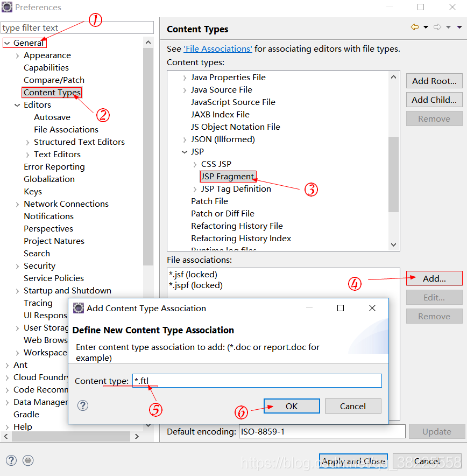Click the Add Child... button

[434, 100]
